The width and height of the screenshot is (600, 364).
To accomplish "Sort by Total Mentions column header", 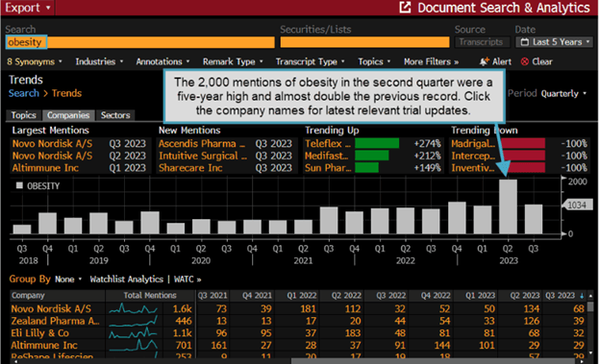I will [150, 296].
